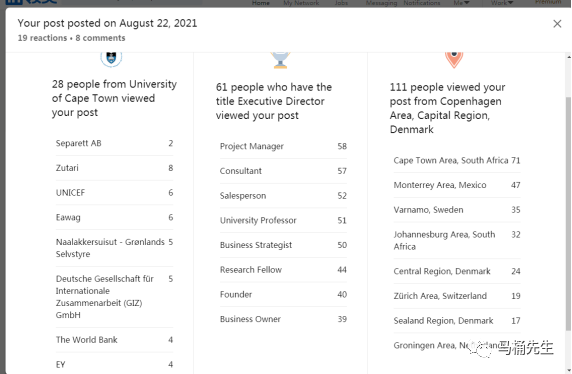Expand the Work dropdown menu
Viewport: 572px width, 374px height.
[502, 3]
